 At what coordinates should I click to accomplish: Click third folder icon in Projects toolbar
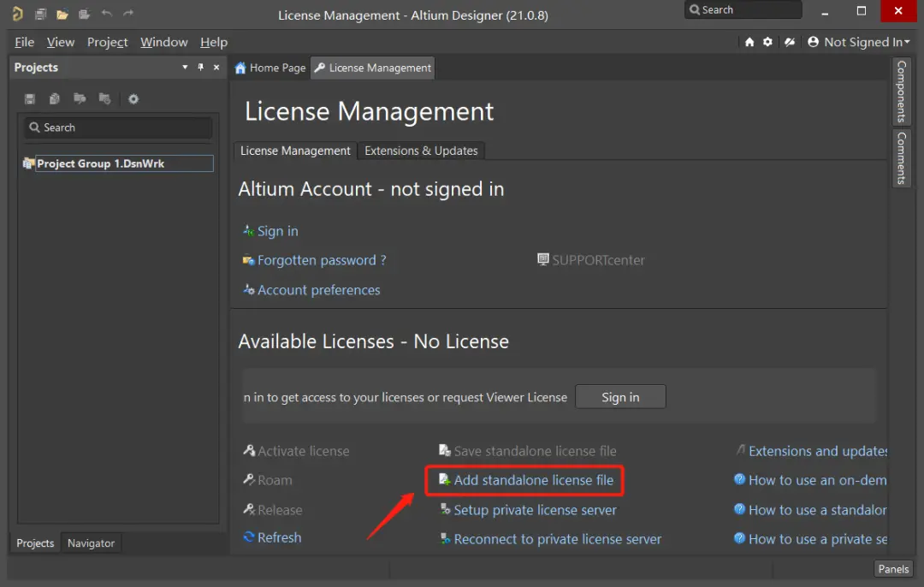tap(80, 98)
